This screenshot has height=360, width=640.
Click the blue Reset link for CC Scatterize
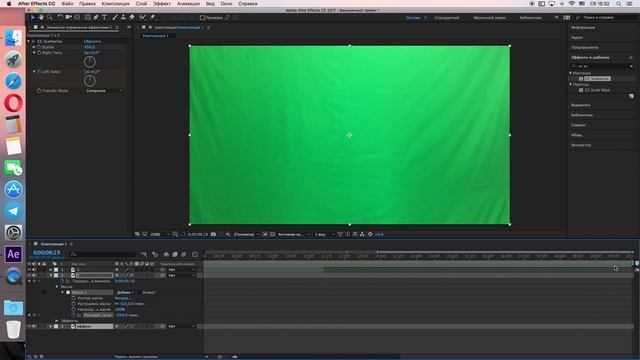coord(92,41)
